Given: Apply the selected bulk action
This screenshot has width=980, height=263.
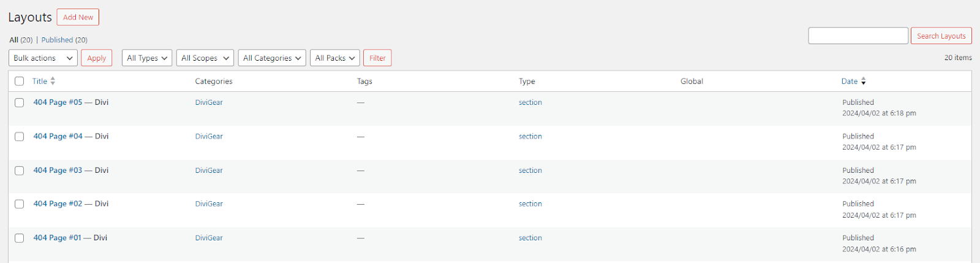Looking at the screenshot, I should [x=96, y=58].
